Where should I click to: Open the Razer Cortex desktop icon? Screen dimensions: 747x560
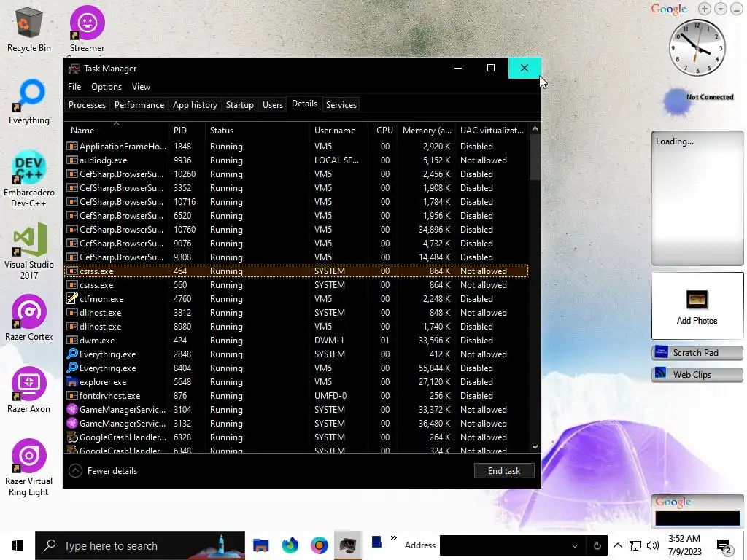pos(29,318)
